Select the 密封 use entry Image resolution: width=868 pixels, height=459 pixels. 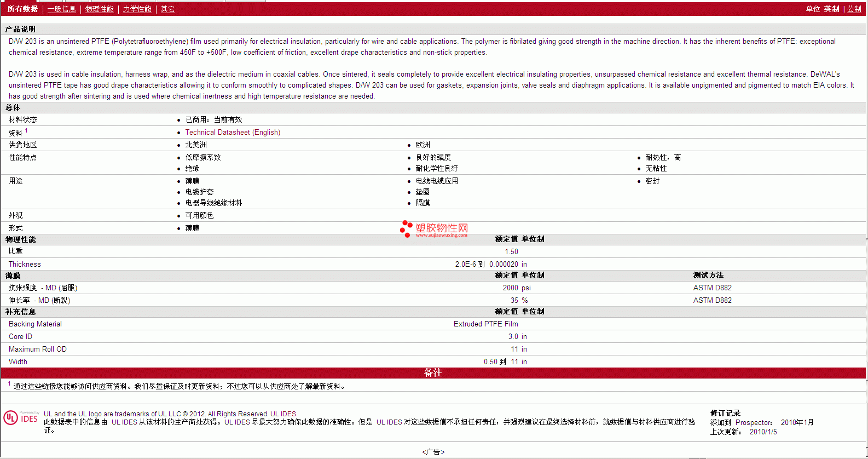coord(652,181)
